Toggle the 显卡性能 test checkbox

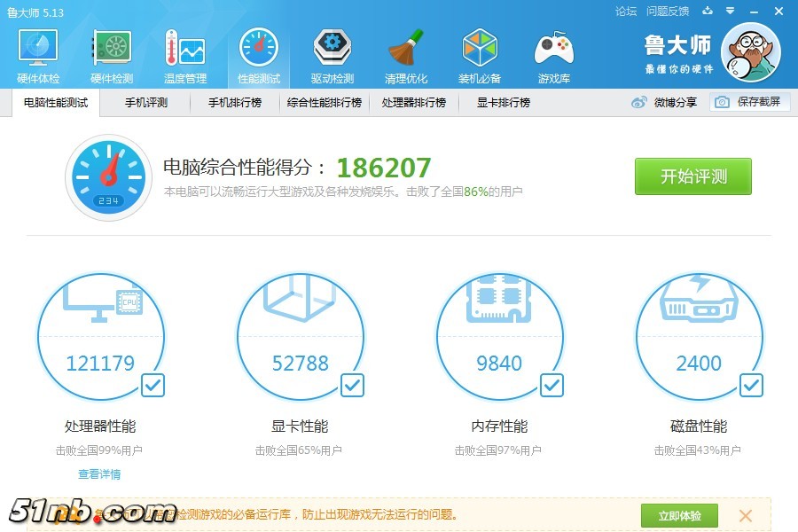pyautogui.click(x=352, y=385)
